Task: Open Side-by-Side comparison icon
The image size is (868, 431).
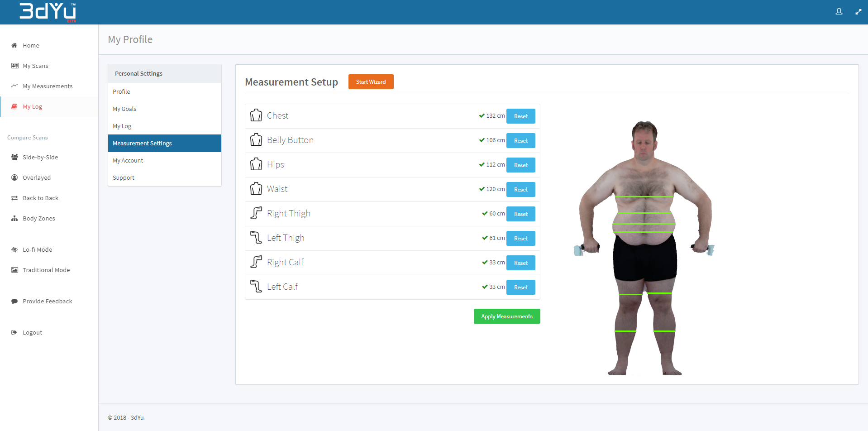Action: pos(14,157)
